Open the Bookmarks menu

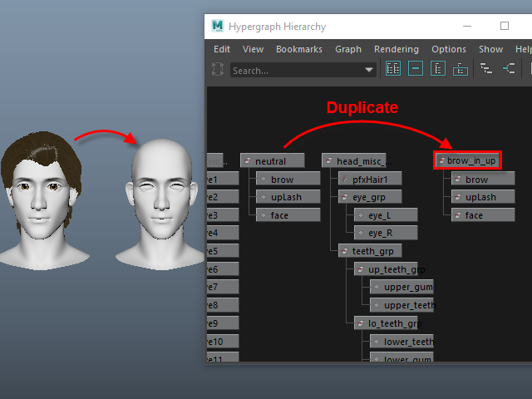[299, 49]
